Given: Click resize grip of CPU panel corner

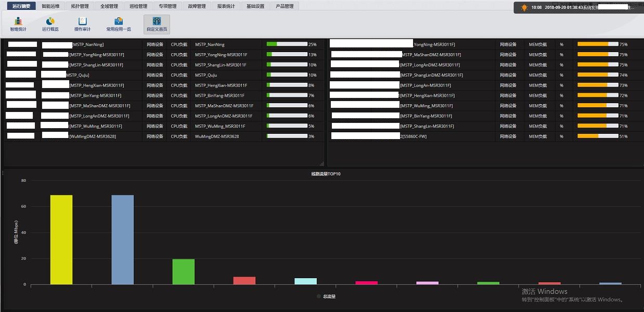Looking at the screenshot, I should click(x=322, y=164).
